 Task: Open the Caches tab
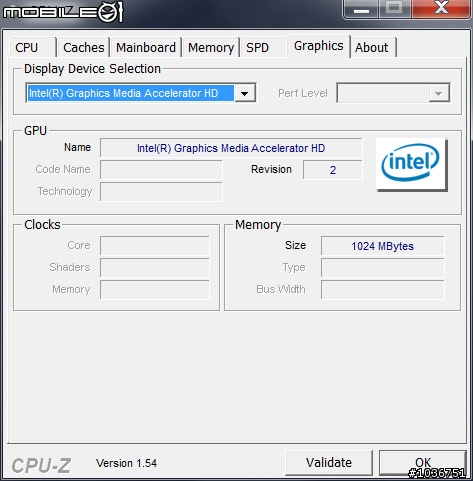pyautogui.click(x=84, y=47)
